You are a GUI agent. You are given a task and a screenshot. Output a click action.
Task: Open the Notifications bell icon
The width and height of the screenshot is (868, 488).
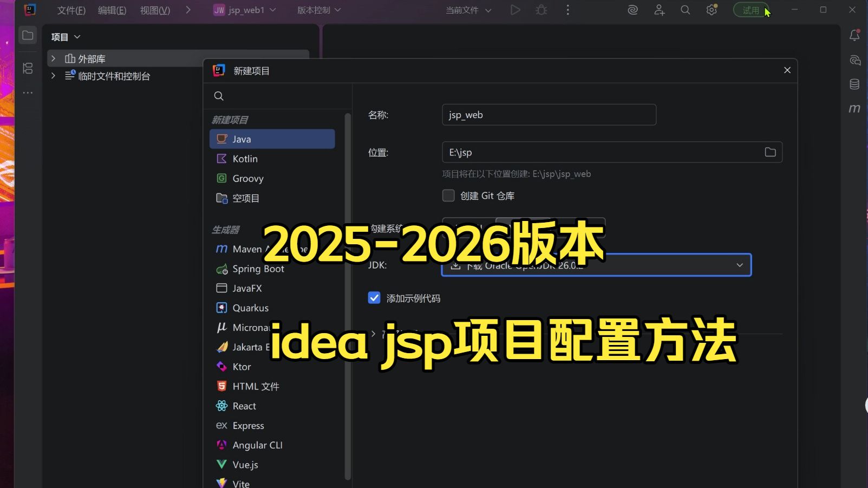(854, 36)
